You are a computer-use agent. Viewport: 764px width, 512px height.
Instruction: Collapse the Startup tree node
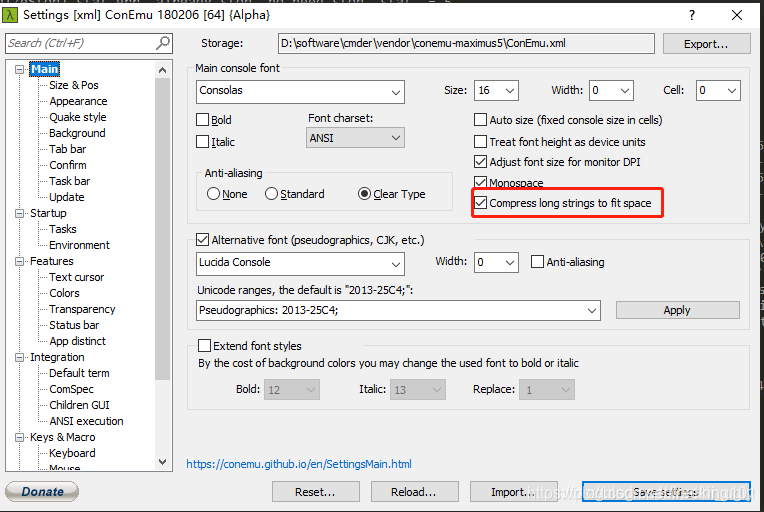pos(19,213)
